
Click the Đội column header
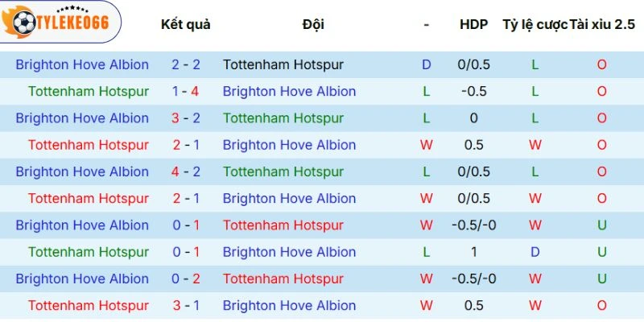point(314,24)
